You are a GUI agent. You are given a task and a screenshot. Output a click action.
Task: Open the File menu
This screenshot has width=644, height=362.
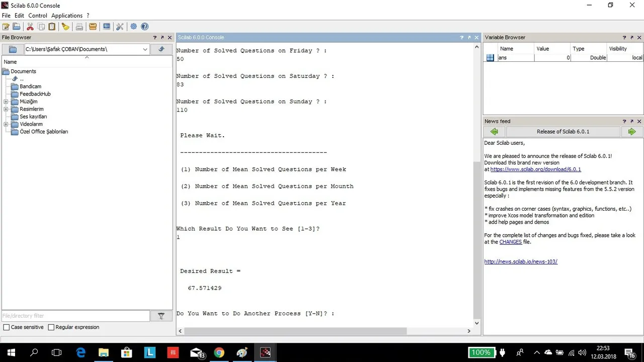click(x=6, y=16)
